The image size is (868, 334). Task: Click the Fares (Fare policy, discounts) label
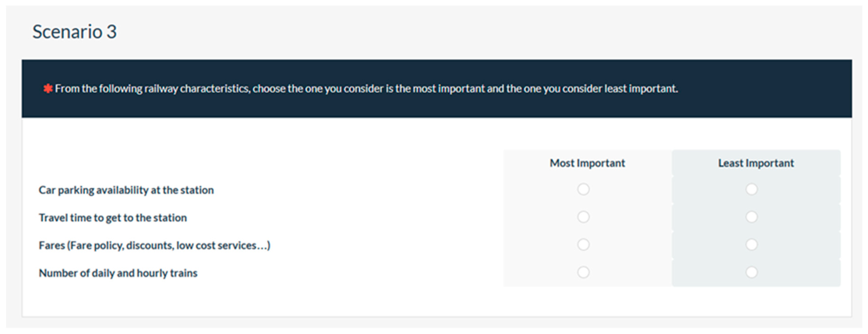click(154, 246)
